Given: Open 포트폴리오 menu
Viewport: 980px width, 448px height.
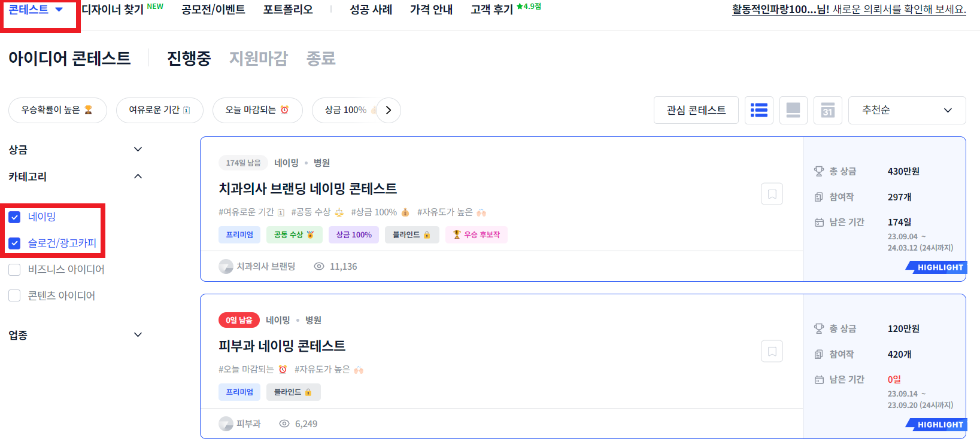Looking at the screenshot, I should [288, 10].
